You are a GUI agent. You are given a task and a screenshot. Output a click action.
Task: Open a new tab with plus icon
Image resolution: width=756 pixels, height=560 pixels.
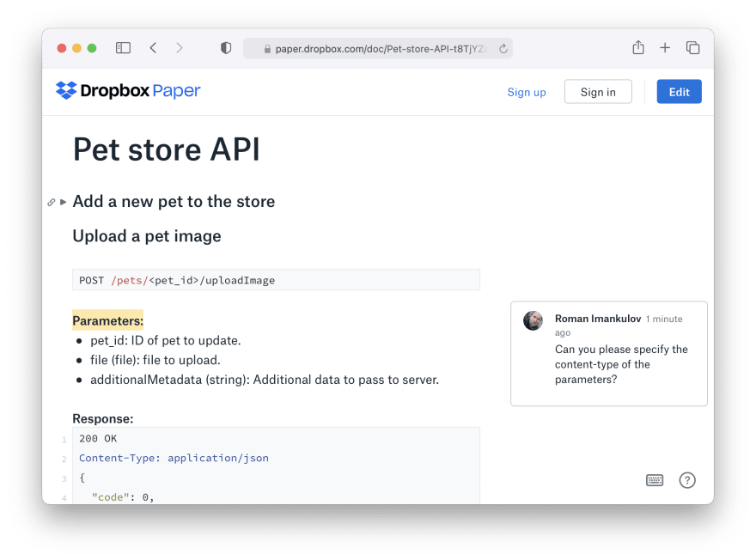[665, 48]
